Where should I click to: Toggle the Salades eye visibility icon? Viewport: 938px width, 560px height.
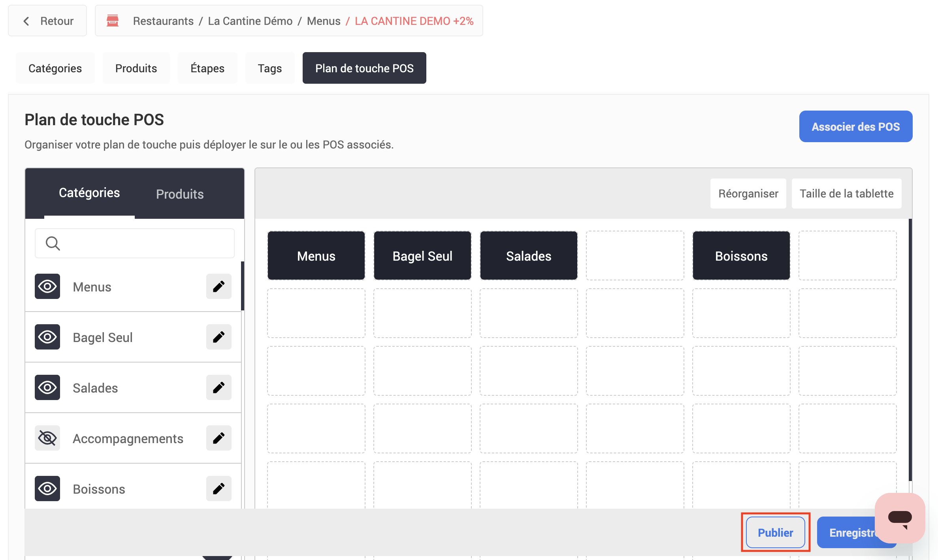(x=47, y=387)
